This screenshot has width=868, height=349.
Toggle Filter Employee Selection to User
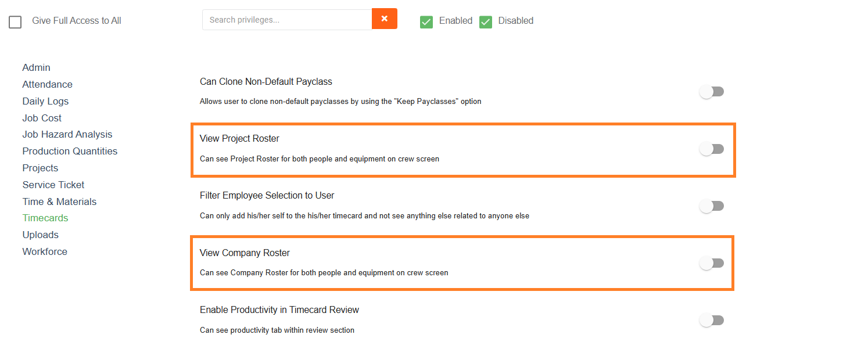pos(712,206)
